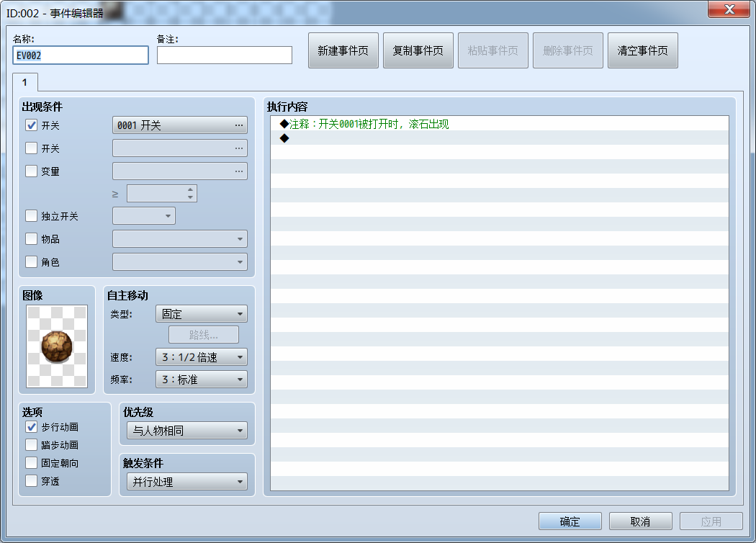The height and width of the screenshot is (543, 756).
Task: Open the 0001 开关 switch selector
Action: point(180,125)
